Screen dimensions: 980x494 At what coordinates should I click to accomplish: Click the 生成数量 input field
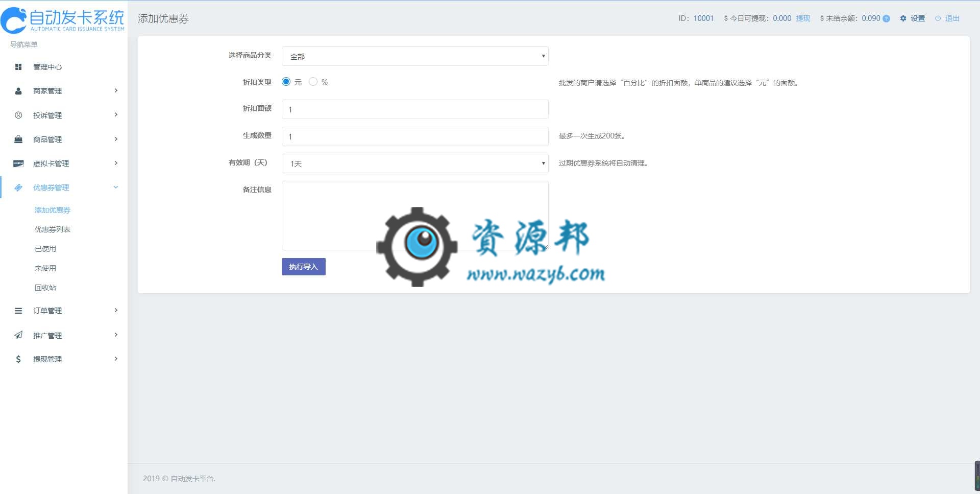(415, 136)
